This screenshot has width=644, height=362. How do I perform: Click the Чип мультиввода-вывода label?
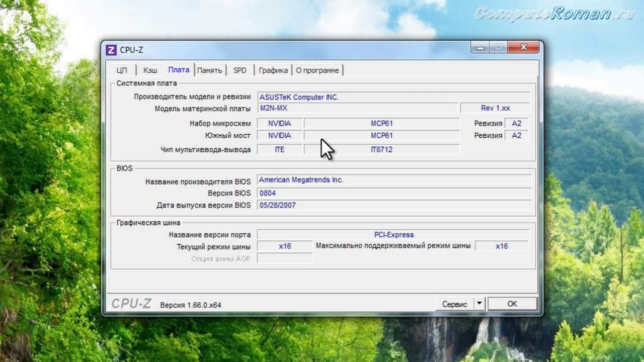coord(205,149)
